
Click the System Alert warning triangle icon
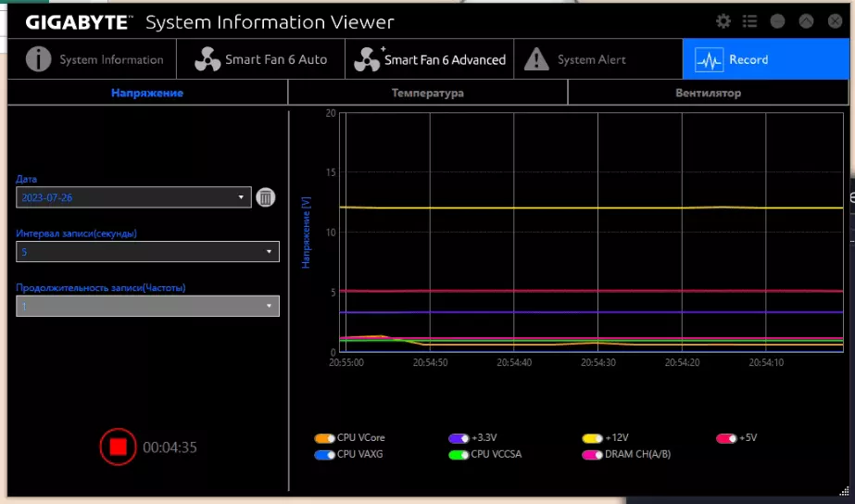tap(536, 59)
